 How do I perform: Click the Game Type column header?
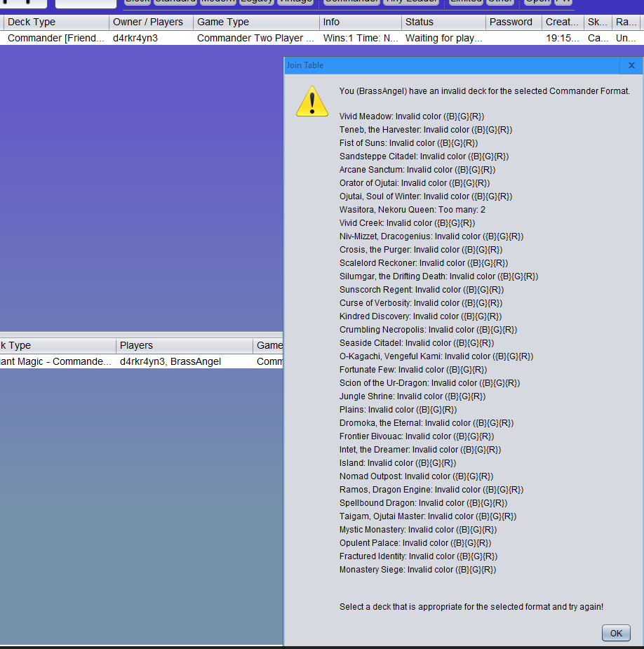(x=256, y=22)
